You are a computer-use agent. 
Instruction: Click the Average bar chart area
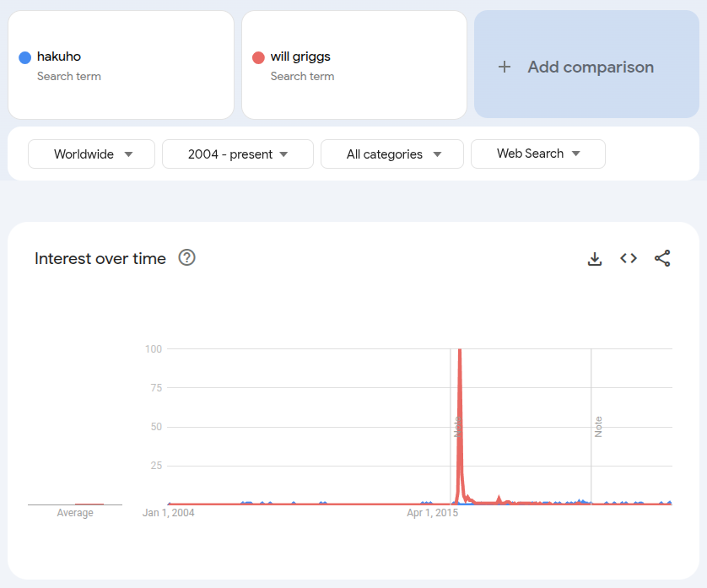pyautogui.click(x=75, y=504)
